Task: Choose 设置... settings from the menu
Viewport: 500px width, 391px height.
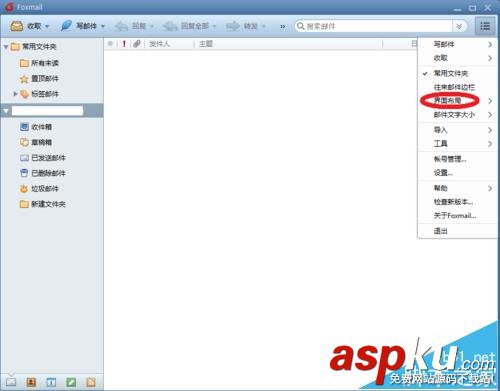Action: click(457, 173)
